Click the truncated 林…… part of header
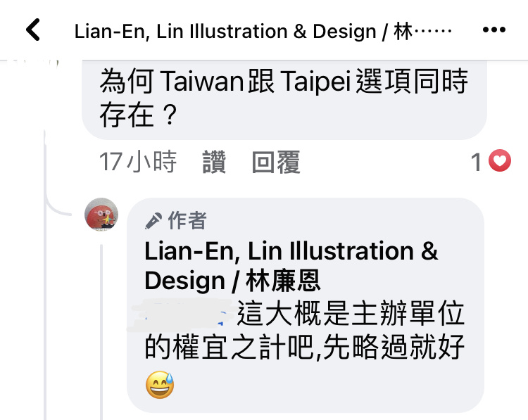The height and width of the screenshot is (420, 528). click(x=422, y=31)
